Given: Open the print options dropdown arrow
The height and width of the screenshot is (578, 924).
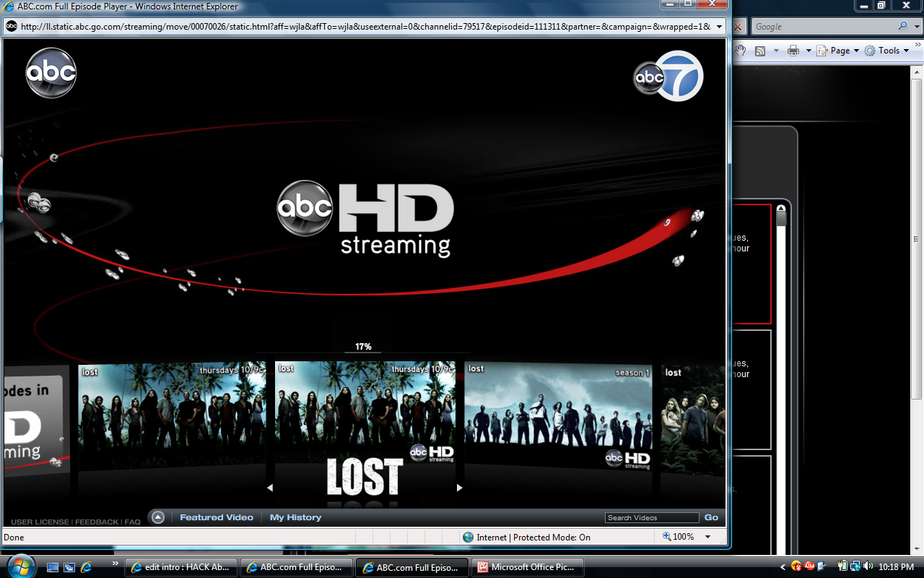Looking at the screenshot, I should [808, 51].
